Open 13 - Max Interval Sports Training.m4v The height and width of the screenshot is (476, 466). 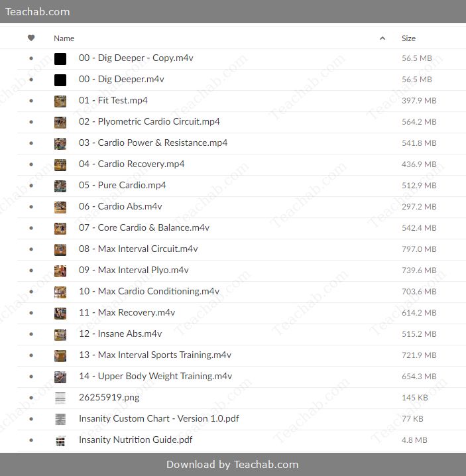pyautogui.click(x=155, y=355)
